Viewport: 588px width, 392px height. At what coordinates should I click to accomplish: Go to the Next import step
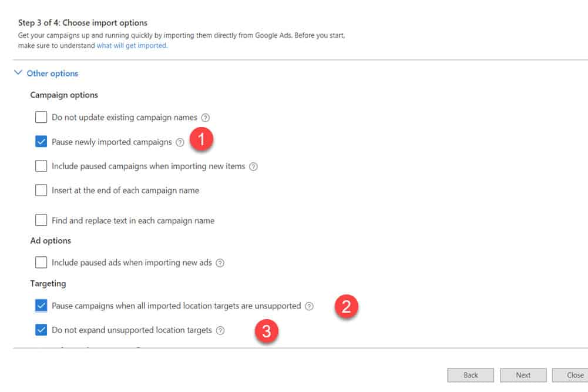(x=523, y=375)
